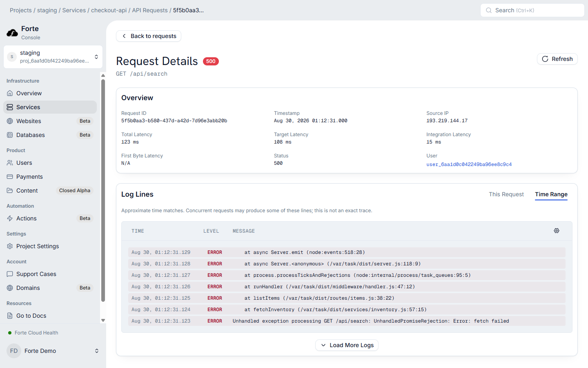588x368 pixels.
Task: Open the staging project switcher dropdown
Action: [x=53, y=57]
